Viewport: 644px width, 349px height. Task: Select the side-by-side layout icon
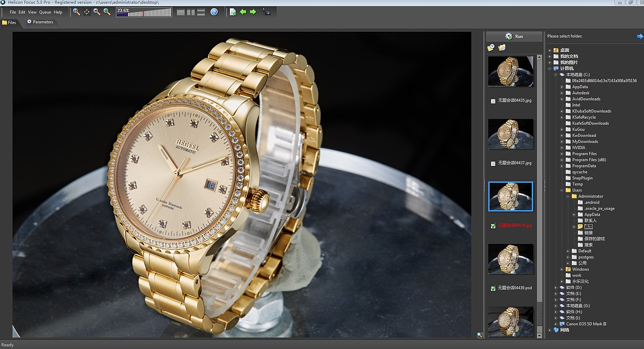click(x=191, y=12)
